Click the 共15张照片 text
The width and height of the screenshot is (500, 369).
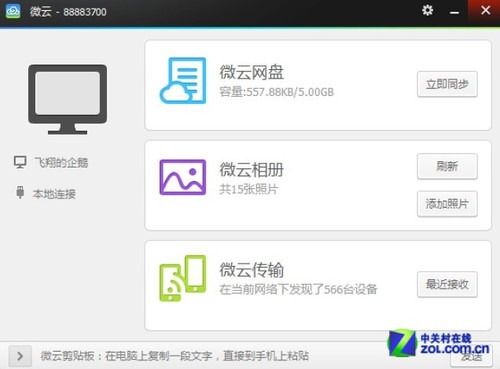(x=249, y=189)
